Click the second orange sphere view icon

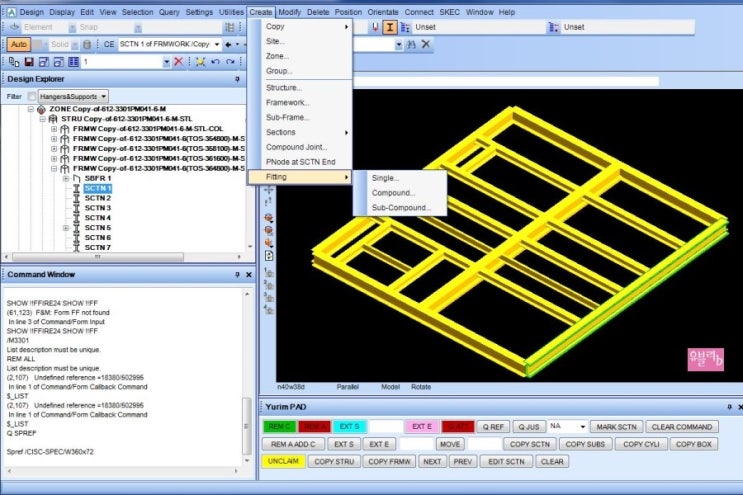click(x=269, y=231)
